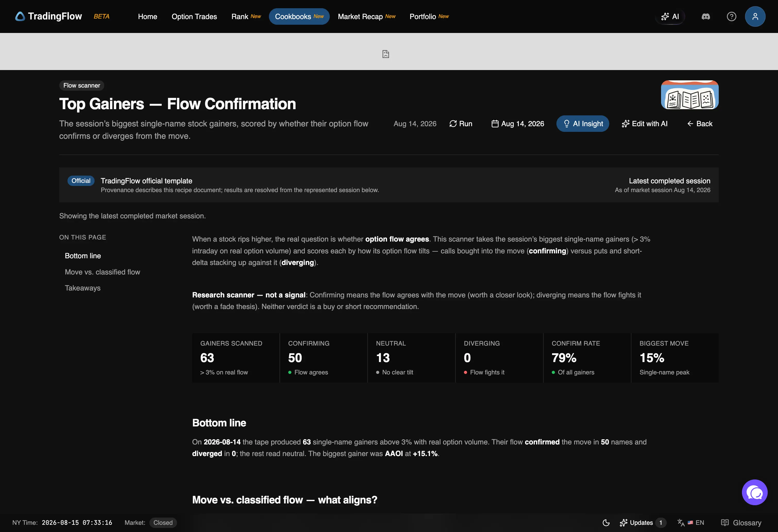The width and height of the screenshot is (778, 532).
Task: Open the user profile avatar
Action: tap(755, 16)
